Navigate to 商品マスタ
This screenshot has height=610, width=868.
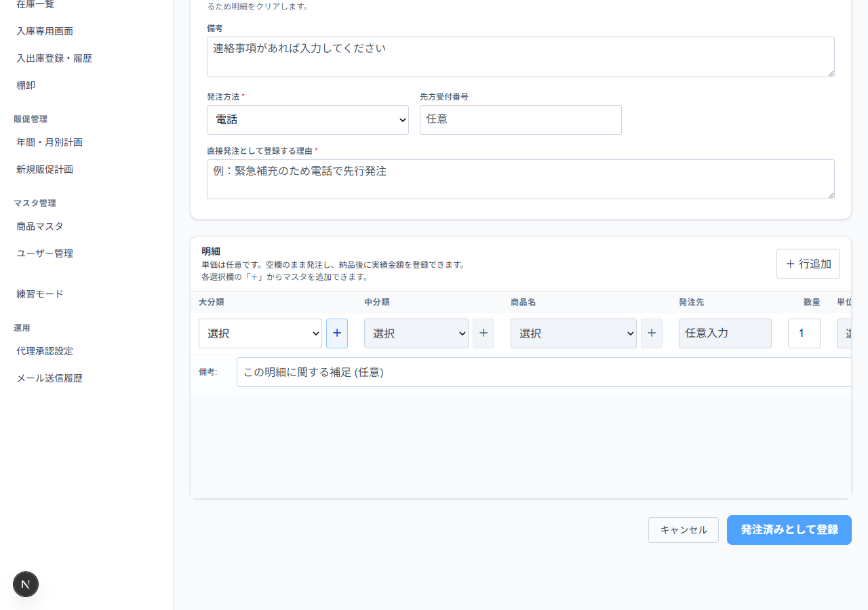point(40,226)
